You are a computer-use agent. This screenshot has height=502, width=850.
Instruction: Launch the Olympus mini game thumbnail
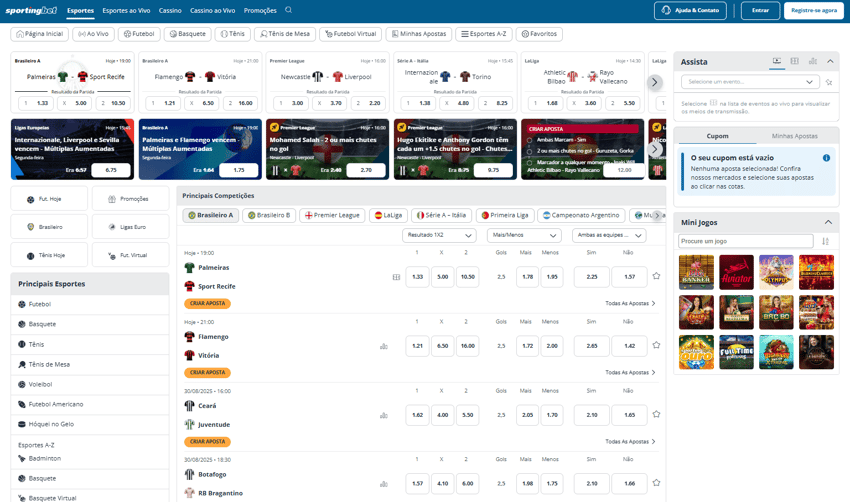[x=776, y=272]
